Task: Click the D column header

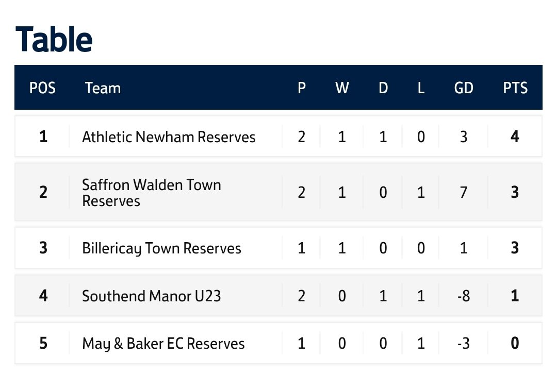Action: pos(383,88)
